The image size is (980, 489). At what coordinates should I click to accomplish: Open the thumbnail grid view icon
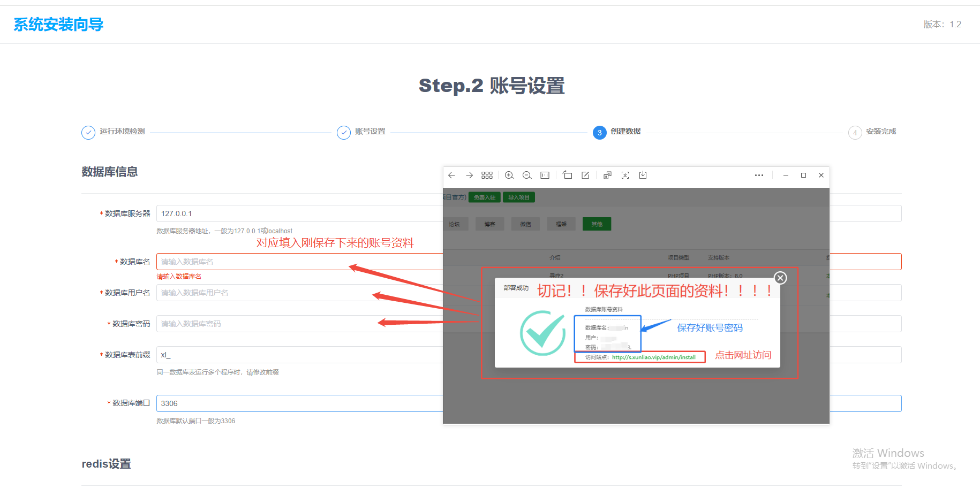[x=487, y=175]
